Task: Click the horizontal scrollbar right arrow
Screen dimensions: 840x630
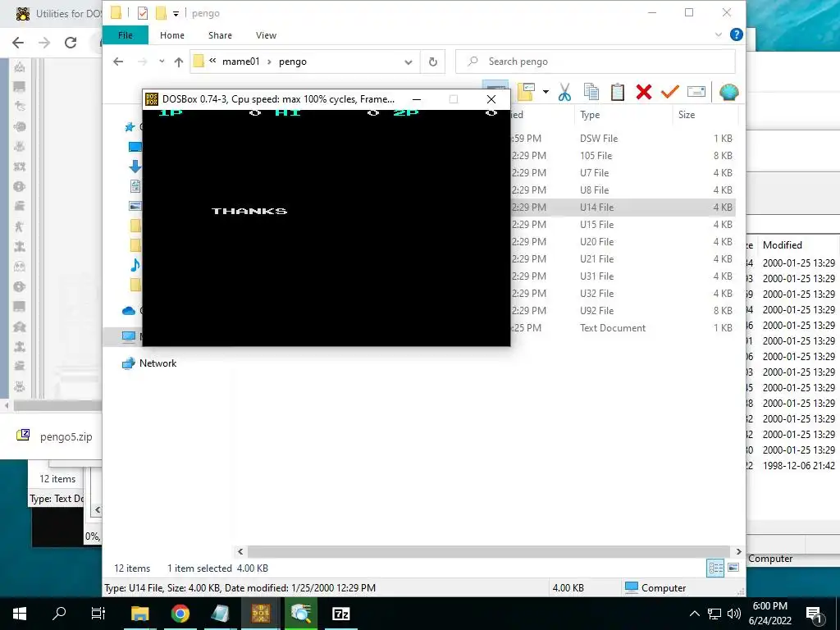Action: [x=739, y=551]
